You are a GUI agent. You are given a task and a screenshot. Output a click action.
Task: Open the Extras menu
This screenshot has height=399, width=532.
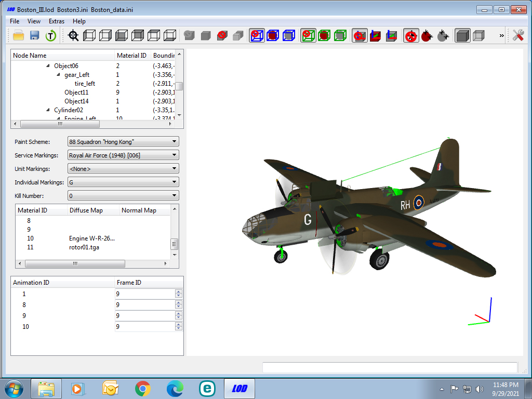coord(56,21)
